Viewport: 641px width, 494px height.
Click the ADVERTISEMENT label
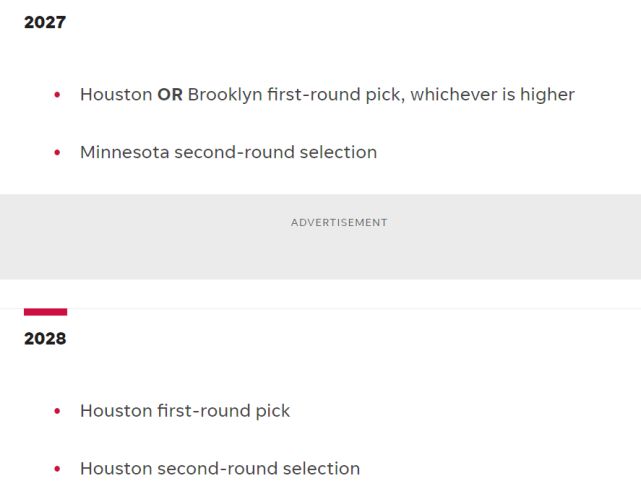[339, 222]
